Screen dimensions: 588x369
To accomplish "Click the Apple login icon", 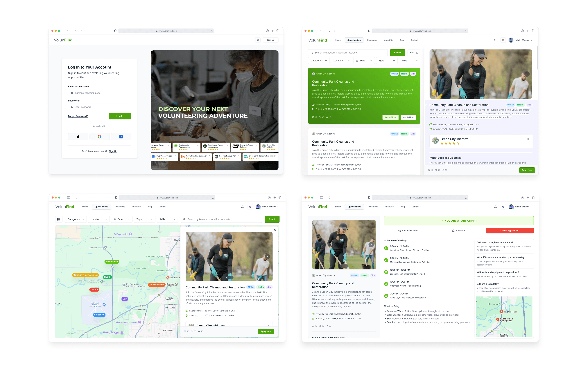I will [x=78, y=137].
